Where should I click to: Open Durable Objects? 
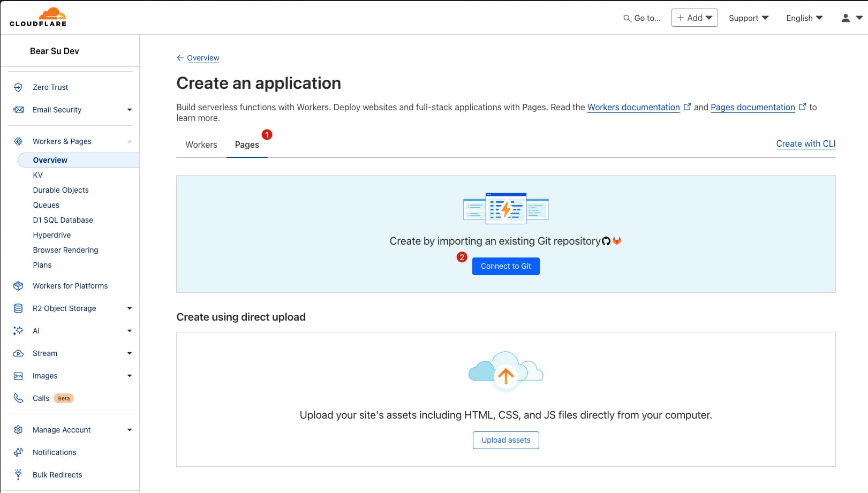pyautogui.click(x=61, y=190)
